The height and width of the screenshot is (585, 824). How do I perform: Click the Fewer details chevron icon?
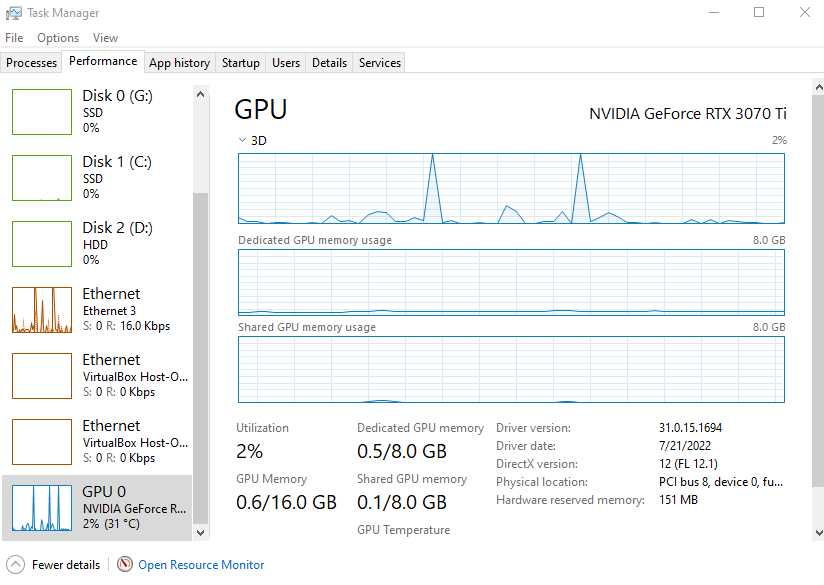15,565
